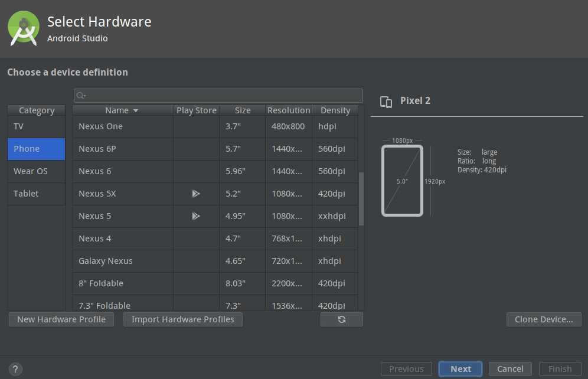Click Import Hardware Profiles

(182, 319)
